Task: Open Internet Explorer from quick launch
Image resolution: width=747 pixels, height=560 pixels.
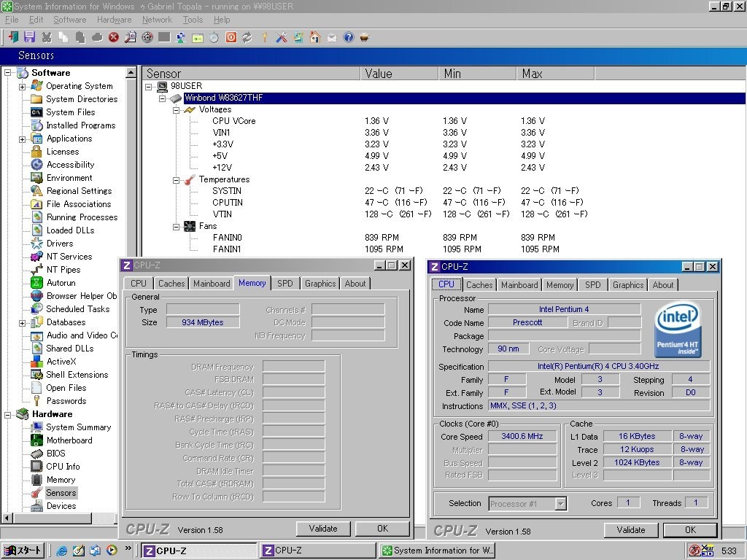Action: pyautogui.click(x=62, y=551)
